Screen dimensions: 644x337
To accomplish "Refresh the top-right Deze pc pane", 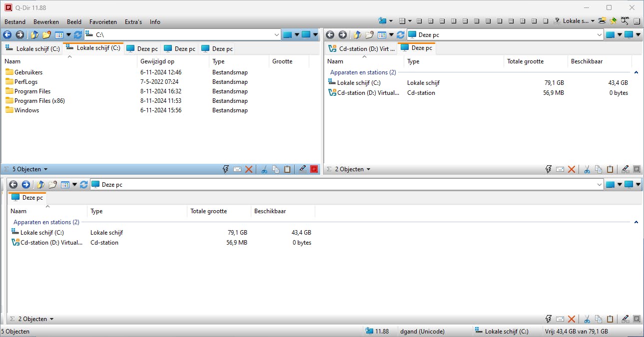I will coord(401,34).
